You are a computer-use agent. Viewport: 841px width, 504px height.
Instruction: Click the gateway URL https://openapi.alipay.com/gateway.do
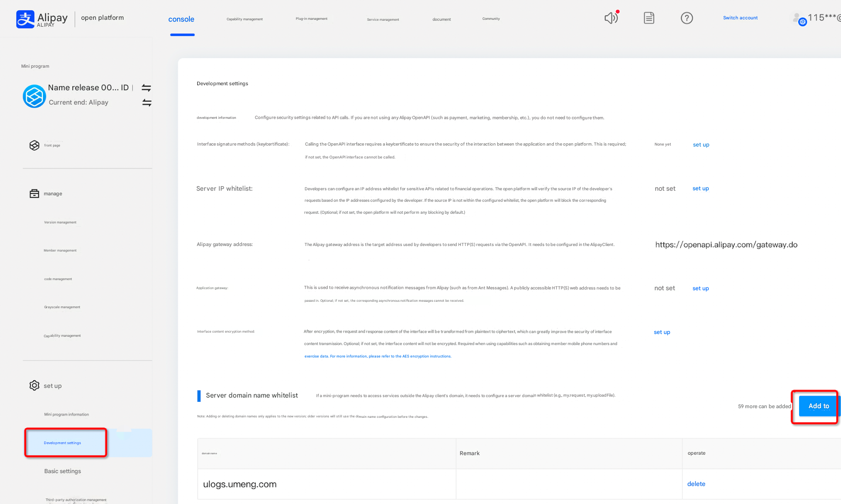[726, 245]
